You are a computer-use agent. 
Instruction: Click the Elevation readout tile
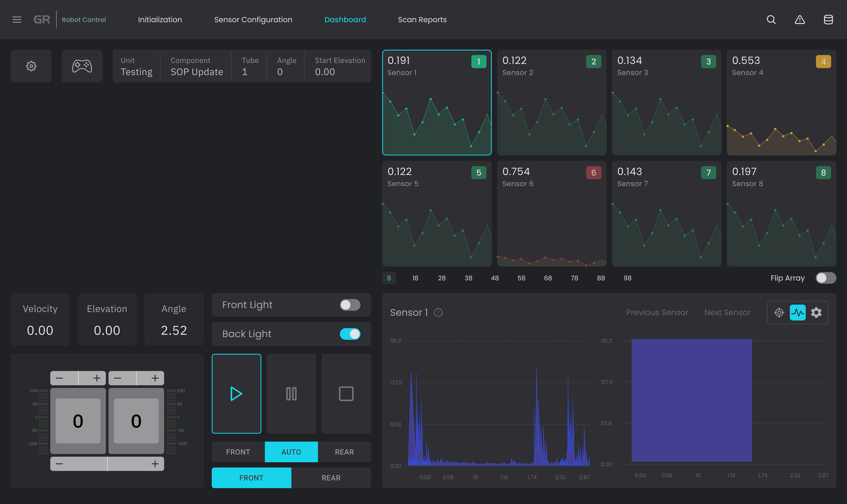[x=107, y=319]
